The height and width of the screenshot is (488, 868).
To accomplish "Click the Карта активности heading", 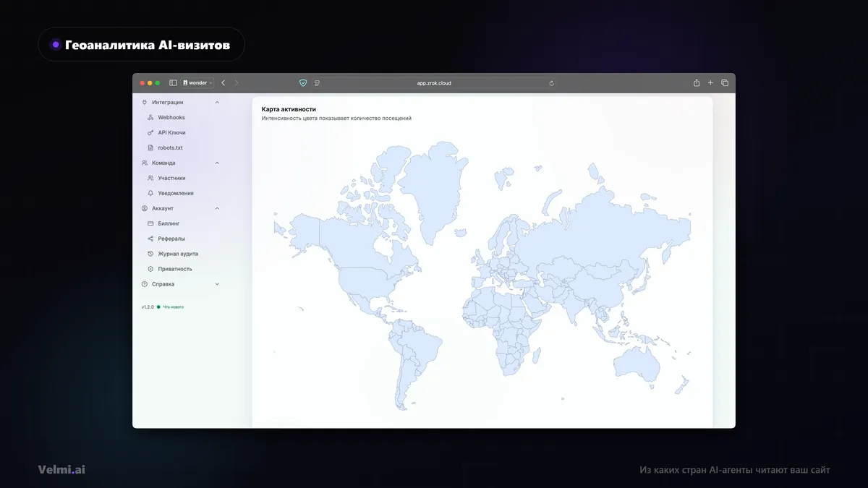I will [x=289, y=109].
